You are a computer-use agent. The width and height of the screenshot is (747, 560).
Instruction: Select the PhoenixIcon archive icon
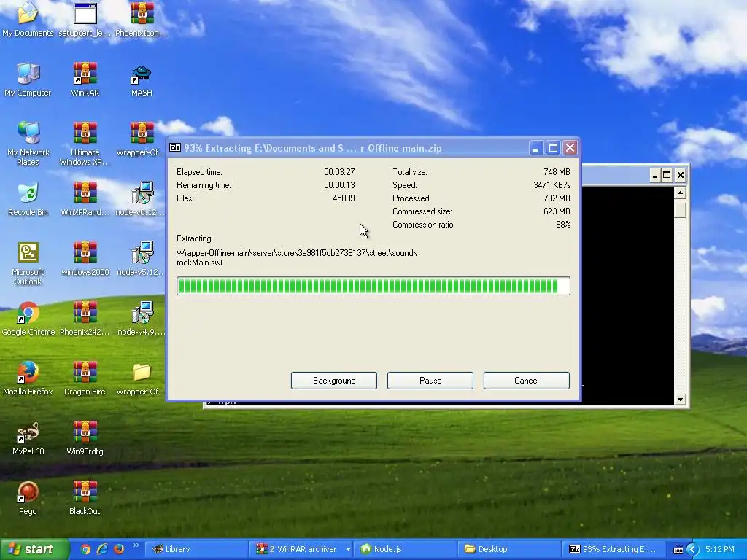tap(142, 20)
